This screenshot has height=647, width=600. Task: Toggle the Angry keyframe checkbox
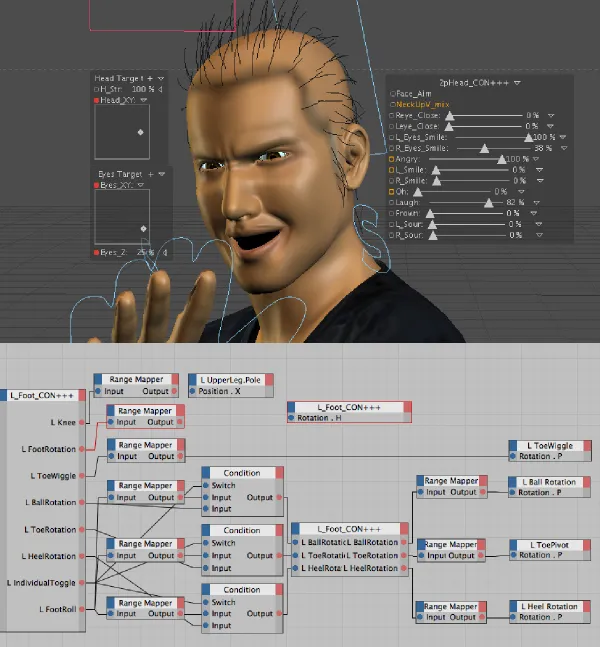(392, 159)
